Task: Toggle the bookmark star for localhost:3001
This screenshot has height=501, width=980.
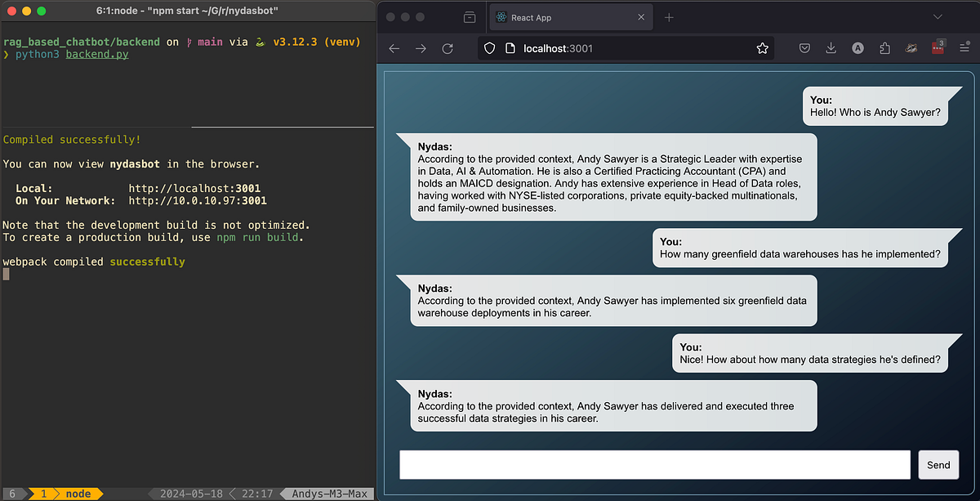Action: (x=762, y=48)
